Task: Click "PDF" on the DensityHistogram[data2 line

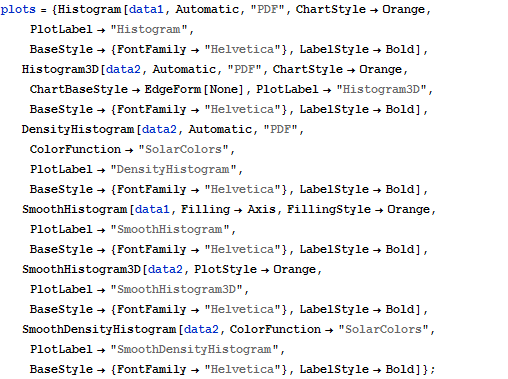Action: click(280, 129)
